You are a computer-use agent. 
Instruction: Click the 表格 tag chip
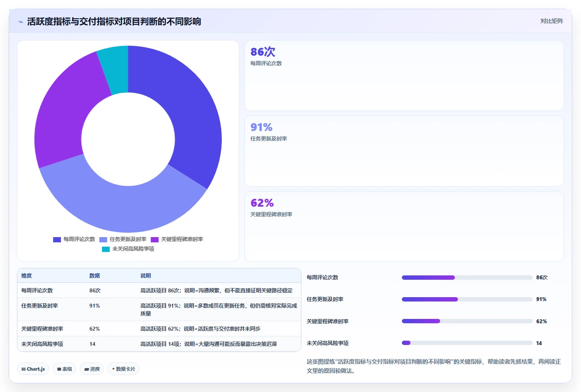tap(64, 369)
